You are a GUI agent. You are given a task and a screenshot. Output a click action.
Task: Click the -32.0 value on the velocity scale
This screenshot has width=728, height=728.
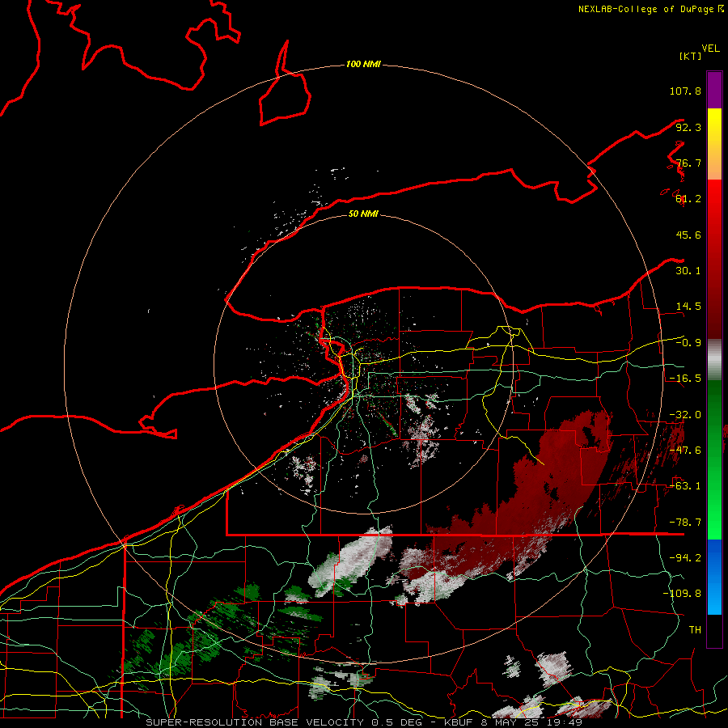click(x=685, y=415)
